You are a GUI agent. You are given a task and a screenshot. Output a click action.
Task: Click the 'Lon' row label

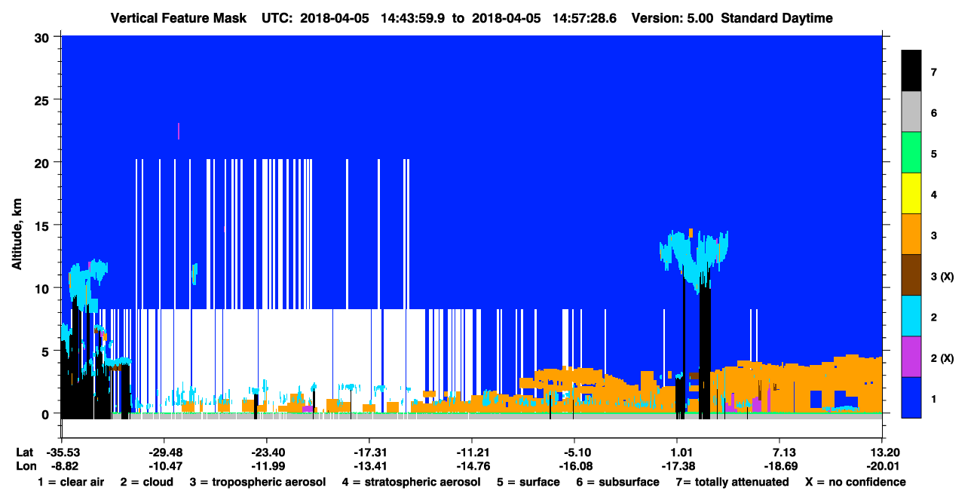tap(25, 465)
